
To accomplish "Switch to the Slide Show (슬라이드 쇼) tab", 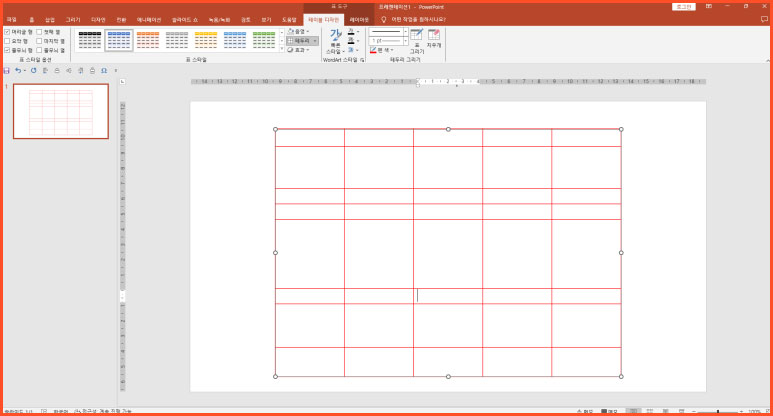I will pos(185,20).
